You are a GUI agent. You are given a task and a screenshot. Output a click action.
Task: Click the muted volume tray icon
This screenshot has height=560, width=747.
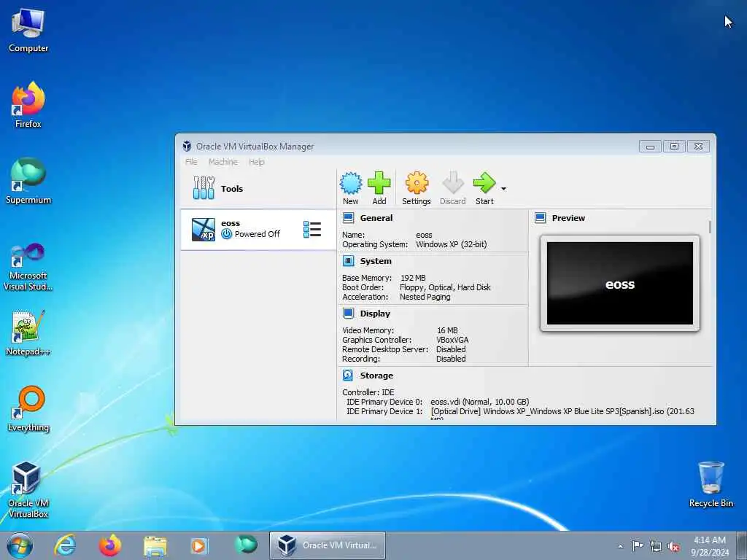(x=673, y=546)
